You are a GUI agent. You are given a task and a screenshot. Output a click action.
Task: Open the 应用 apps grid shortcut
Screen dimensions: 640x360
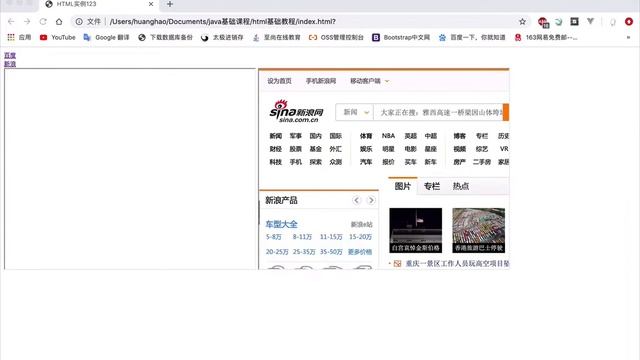pyautogui.click(x=19, y=38)
